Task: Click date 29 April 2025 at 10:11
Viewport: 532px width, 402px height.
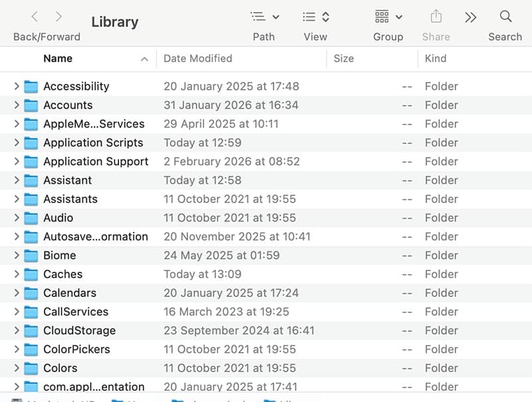Action: pos(221,124)
